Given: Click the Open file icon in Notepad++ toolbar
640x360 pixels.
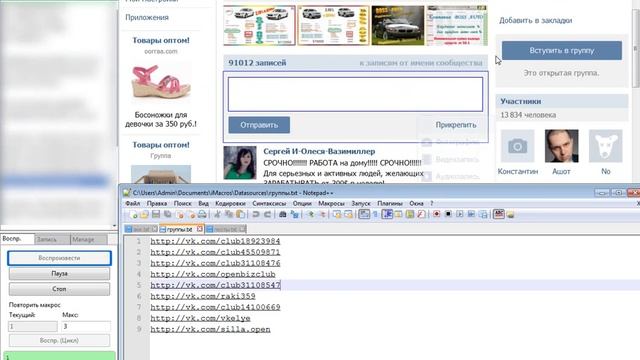Looking at the screenshot, I should (x=144, y=214).
